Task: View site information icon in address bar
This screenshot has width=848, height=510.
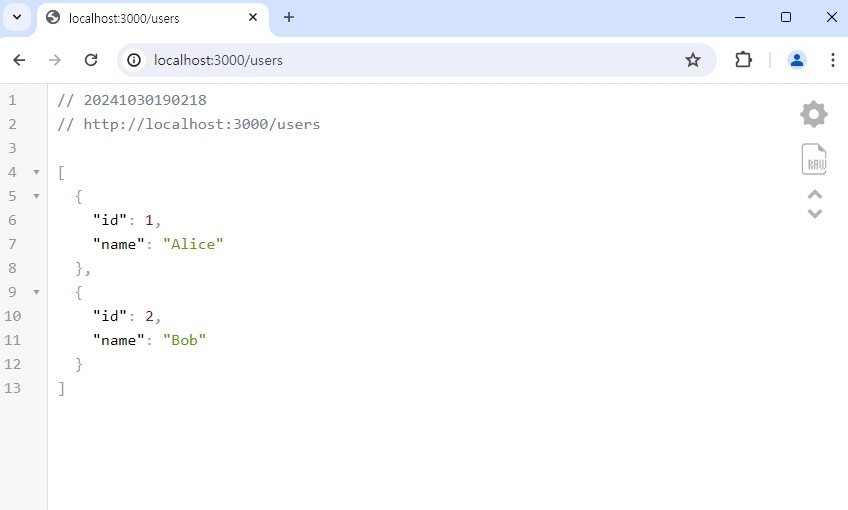Action: point(134,60)
